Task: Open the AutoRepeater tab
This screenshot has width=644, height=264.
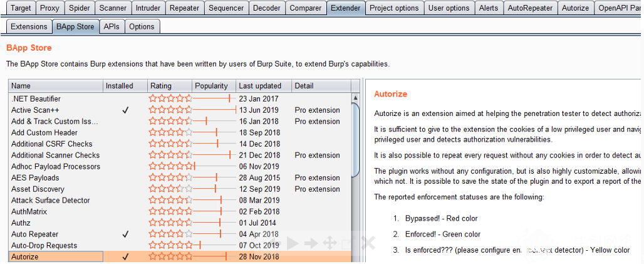Action: click(530, 8)
